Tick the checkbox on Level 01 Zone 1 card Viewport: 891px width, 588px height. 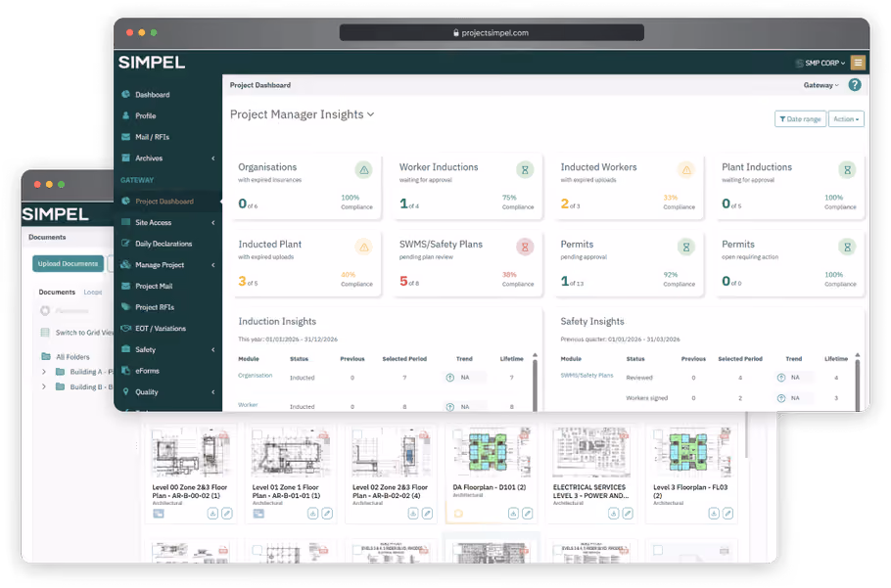point(258,434)
